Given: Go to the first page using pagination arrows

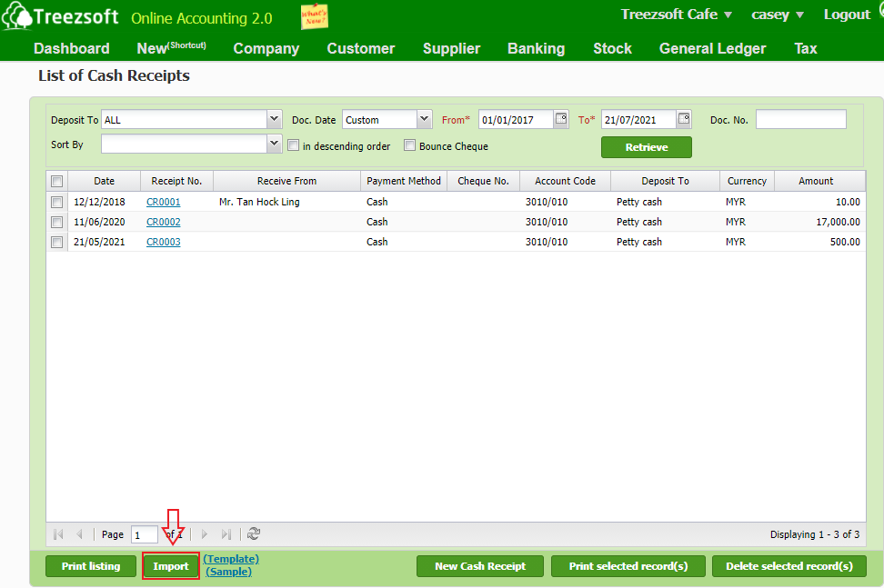Looking at the screenshot, I should tap(57, 534).
